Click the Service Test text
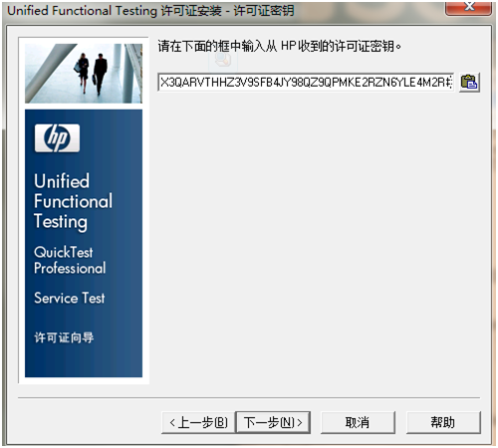The width and height of the screenshot is (498, 448). pyautogui.click(x=70, y=298)
